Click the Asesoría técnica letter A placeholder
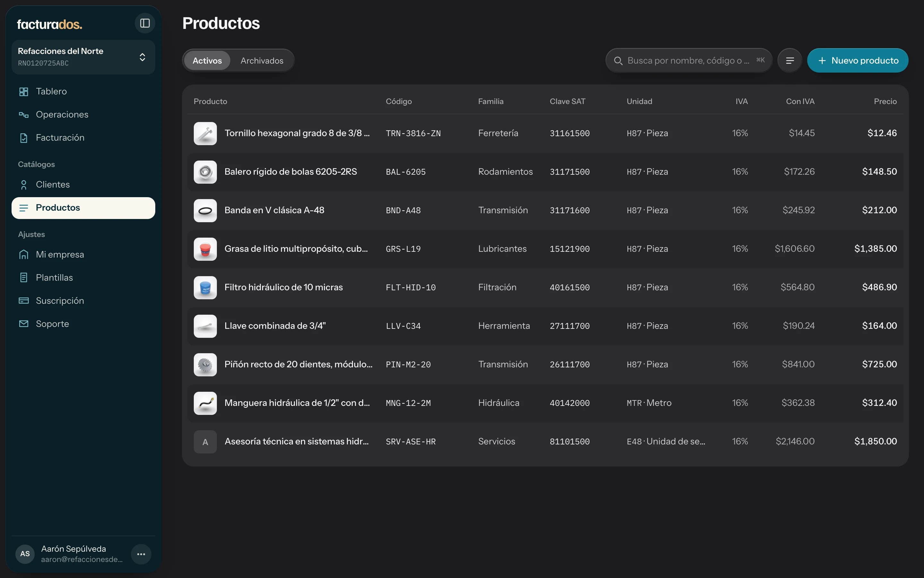 (x=205, y=442)
